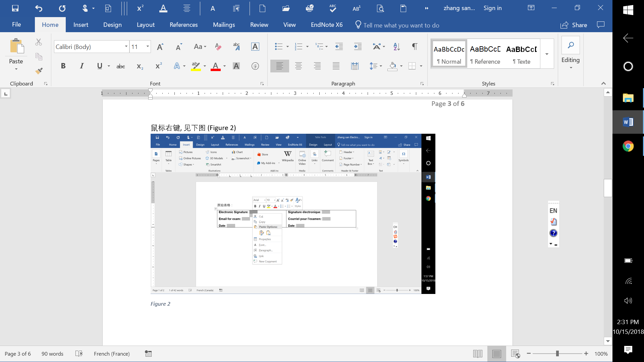The width and height of the screenshot is (644, 362).
Task: Open the EndNote X6 tab
Action: click(326, 25)
